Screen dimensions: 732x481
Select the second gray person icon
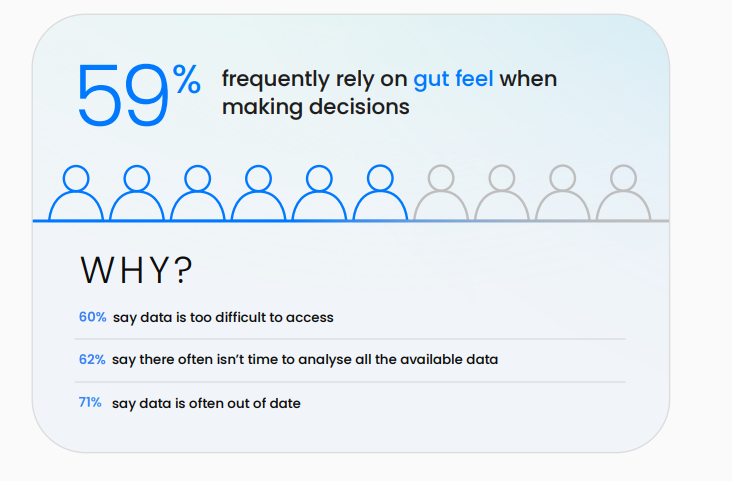(502, 193)
